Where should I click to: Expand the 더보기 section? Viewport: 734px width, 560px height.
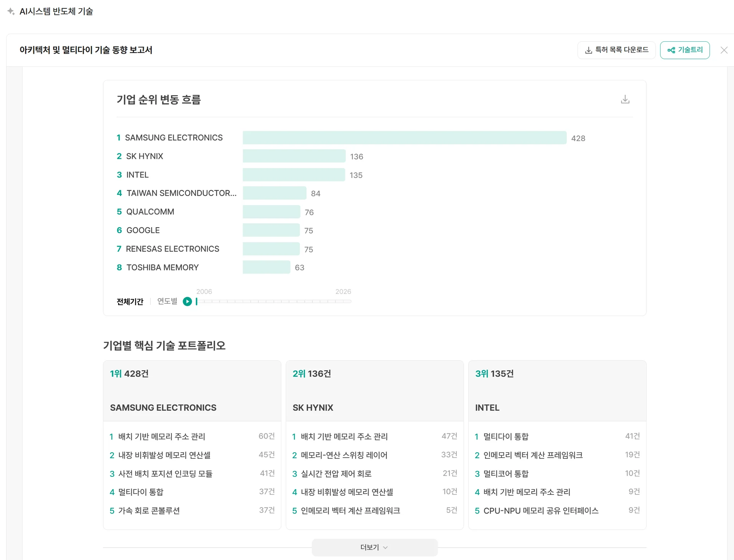tap(369, 547)
